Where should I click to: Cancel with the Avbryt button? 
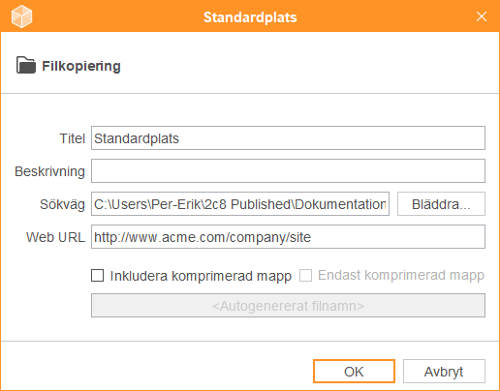tap(444, 371)
